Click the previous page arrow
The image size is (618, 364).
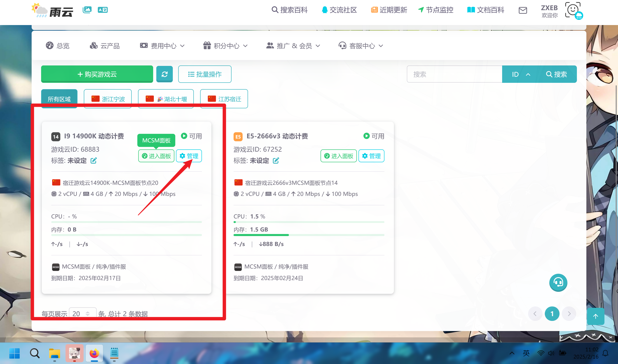coord(535,314)
